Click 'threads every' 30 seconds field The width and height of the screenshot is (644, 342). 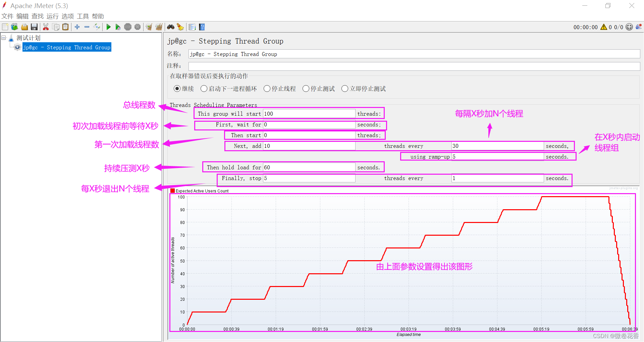coord(497,146)
